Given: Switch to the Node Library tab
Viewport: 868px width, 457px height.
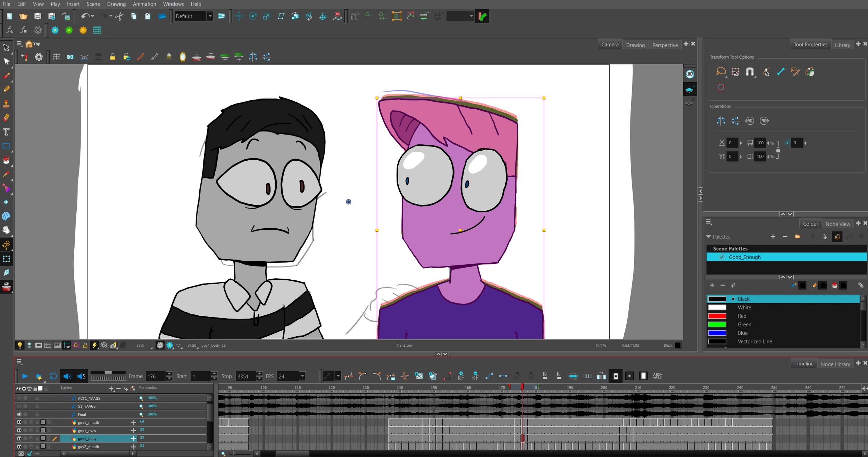Looking at the screenshot, I should tap(835, 364).
